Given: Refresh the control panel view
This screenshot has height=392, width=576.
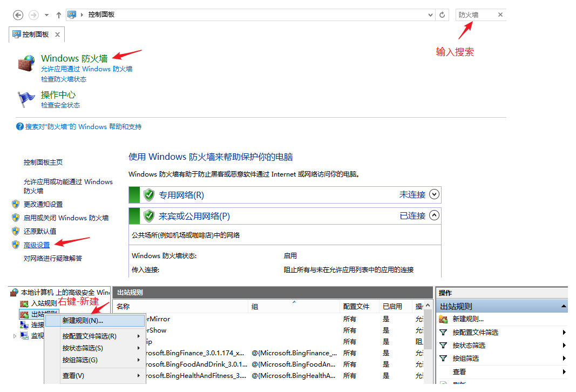Looking at the screenshot, I should pyautogui.click(x=442, y=15).
